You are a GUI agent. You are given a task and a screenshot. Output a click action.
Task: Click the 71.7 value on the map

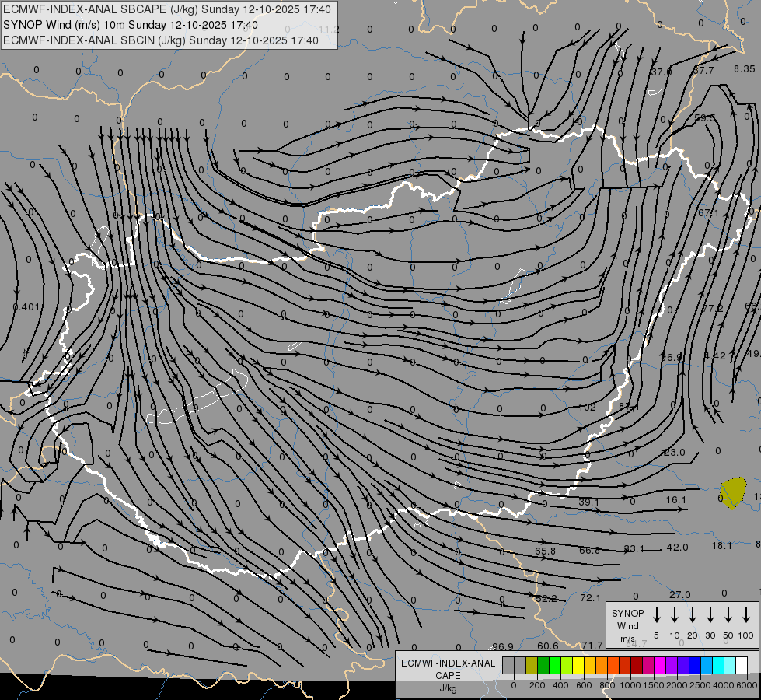click(x=592, y=645)
